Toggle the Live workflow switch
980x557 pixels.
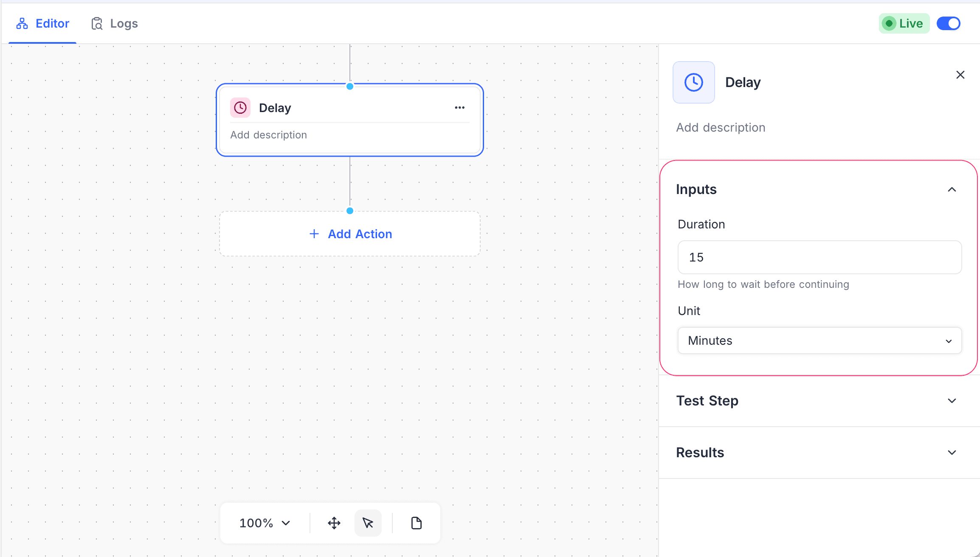[x=948, y=23]
